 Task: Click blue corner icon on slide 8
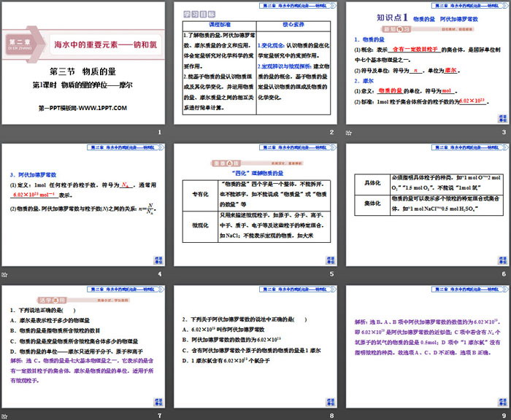click(x=331, y=402)
